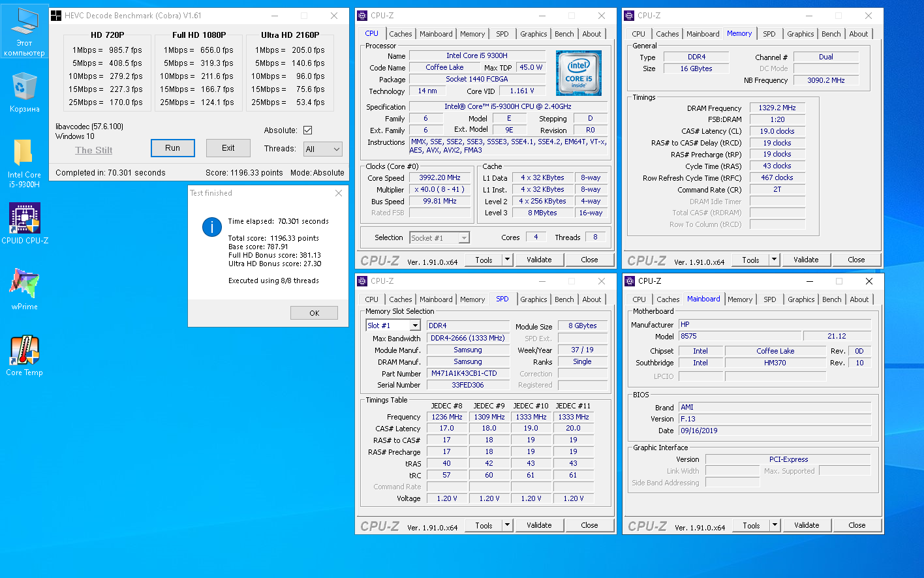Expand the Tools arrow in the Memory tab window
Viewport: 924px width, 578px height.
[774, 260]
